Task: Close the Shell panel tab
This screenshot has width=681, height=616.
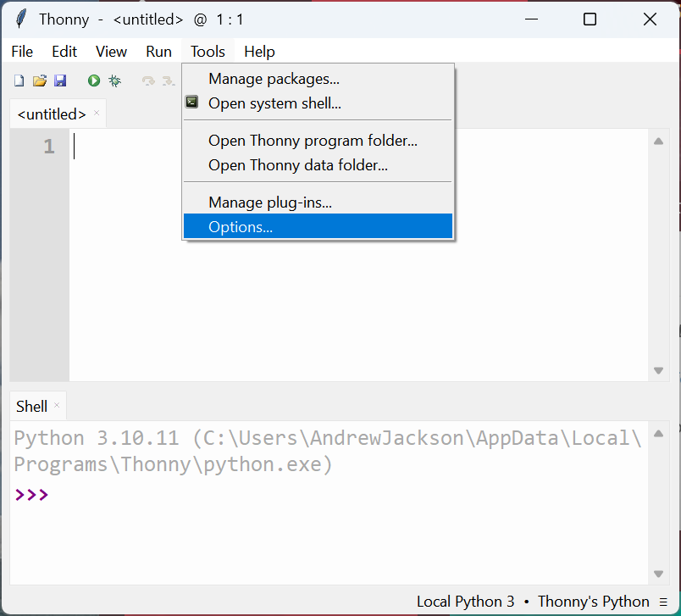Action: (57, 405)
